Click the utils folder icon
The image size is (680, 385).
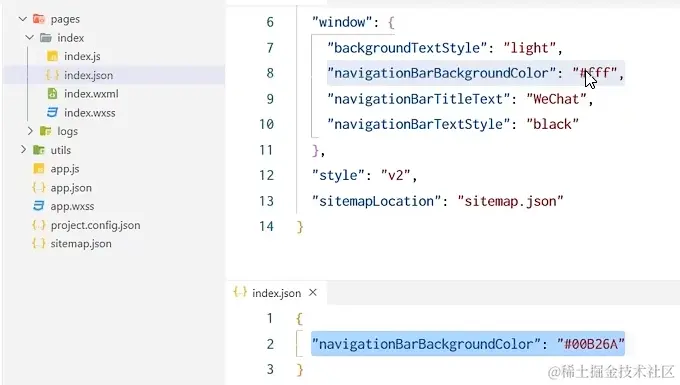click(39, 150)
